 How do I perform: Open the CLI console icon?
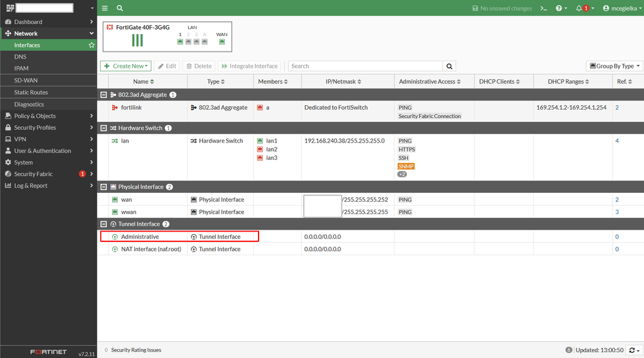pyautogui.click(x=544, y=8)
